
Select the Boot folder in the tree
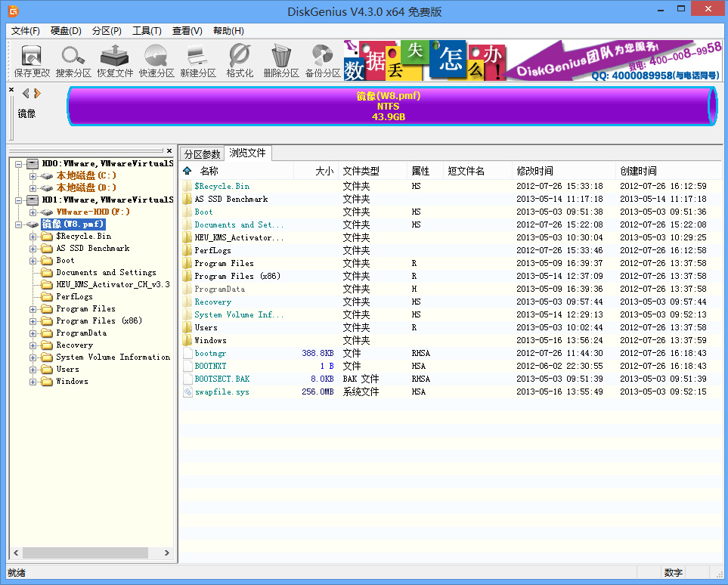(x=65, y=261)
